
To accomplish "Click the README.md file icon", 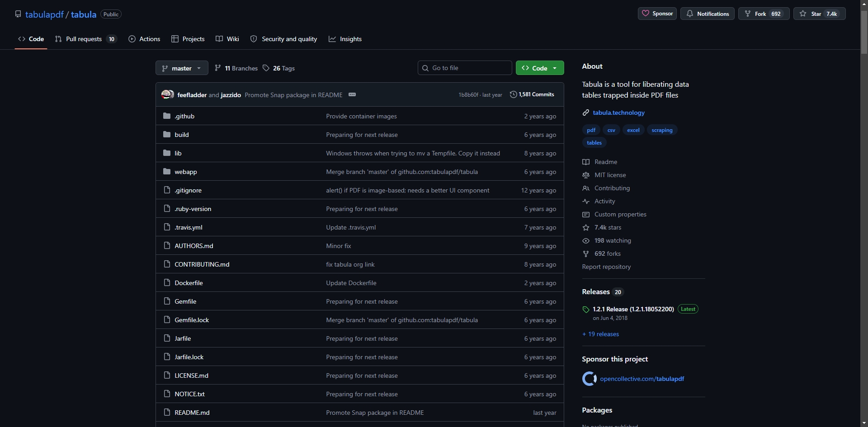I will [167, 413].
